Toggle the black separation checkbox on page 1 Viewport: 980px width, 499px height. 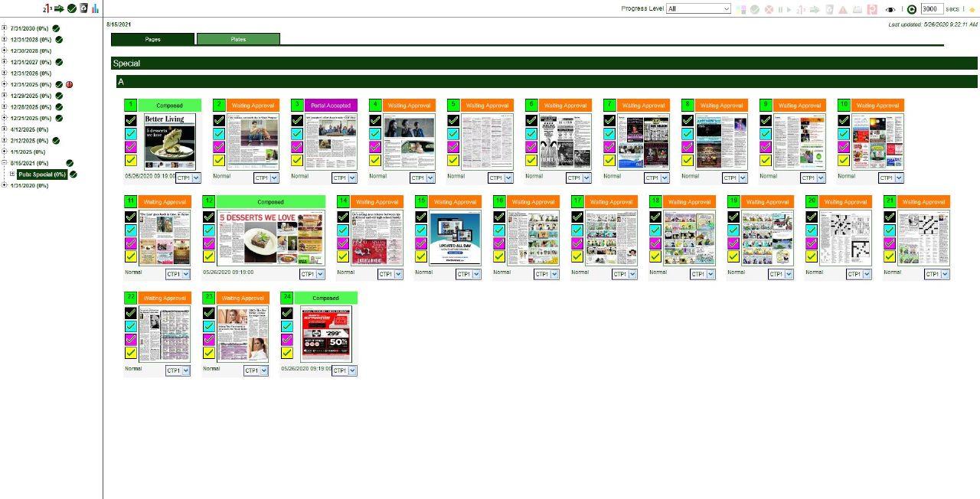point(131,120)
